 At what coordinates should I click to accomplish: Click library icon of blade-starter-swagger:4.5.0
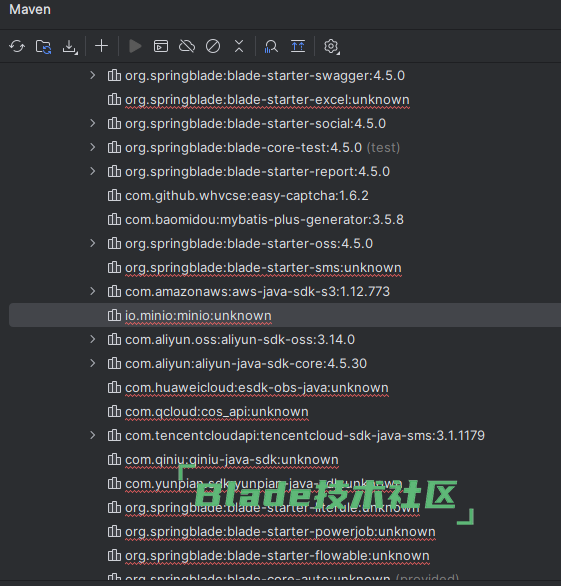tap(114, 75)
